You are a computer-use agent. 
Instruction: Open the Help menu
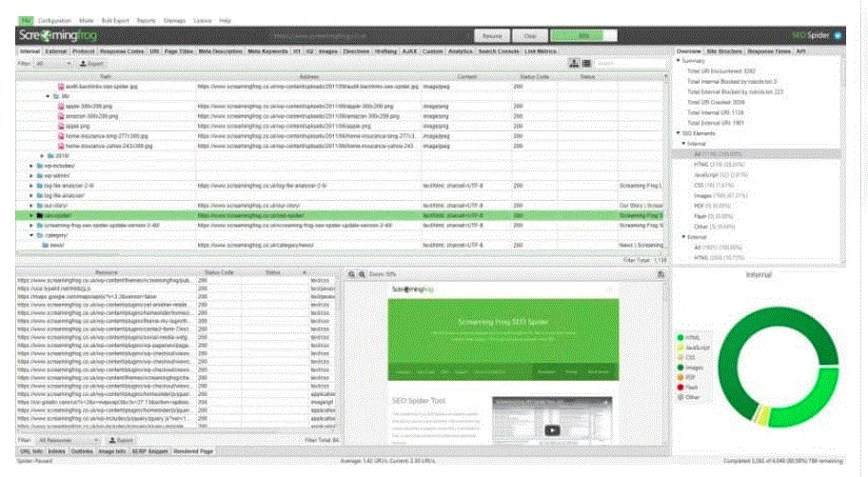225,21
